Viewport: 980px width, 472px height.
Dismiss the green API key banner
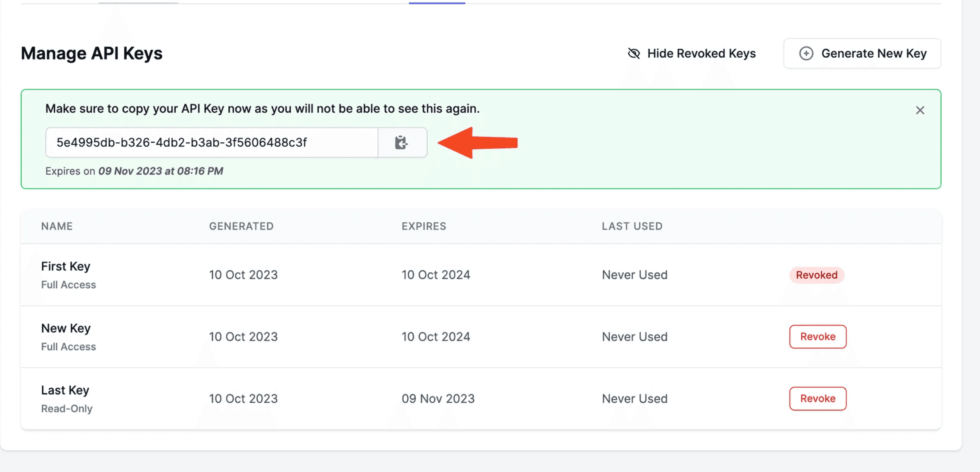tap(920, 110)
